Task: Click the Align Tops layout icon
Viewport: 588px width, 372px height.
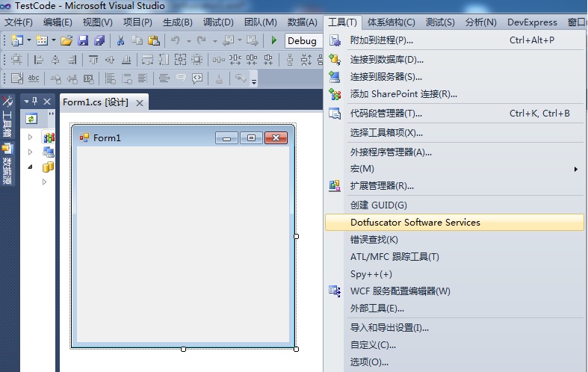Action: [93, 60]
